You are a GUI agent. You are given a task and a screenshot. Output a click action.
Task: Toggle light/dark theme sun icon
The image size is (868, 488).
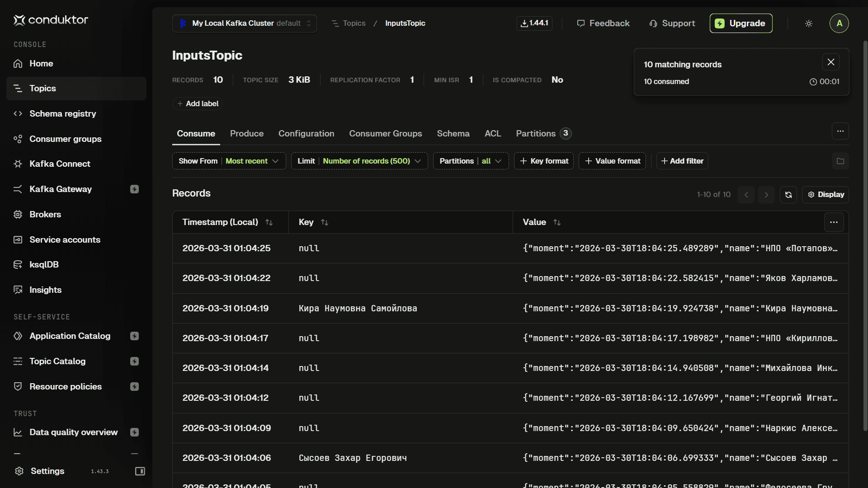pos(809,23)
